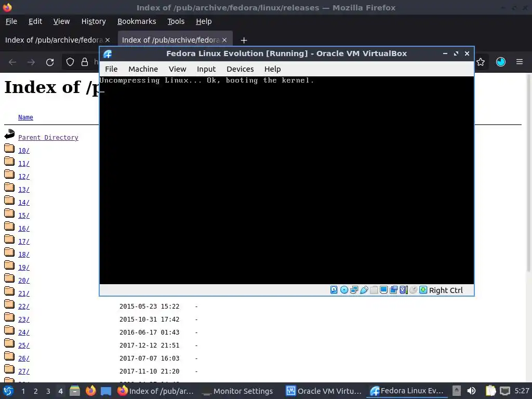Click the site padlock security icon
The height and width of the screenshot is (399, 532).
tap(85, 62)
